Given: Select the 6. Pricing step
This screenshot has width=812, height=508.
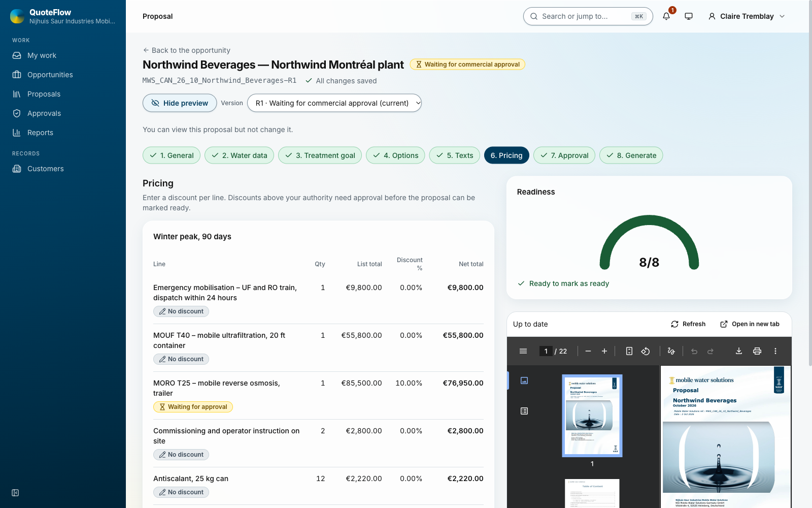Looking at the screenshot, I should coord(506,155).
